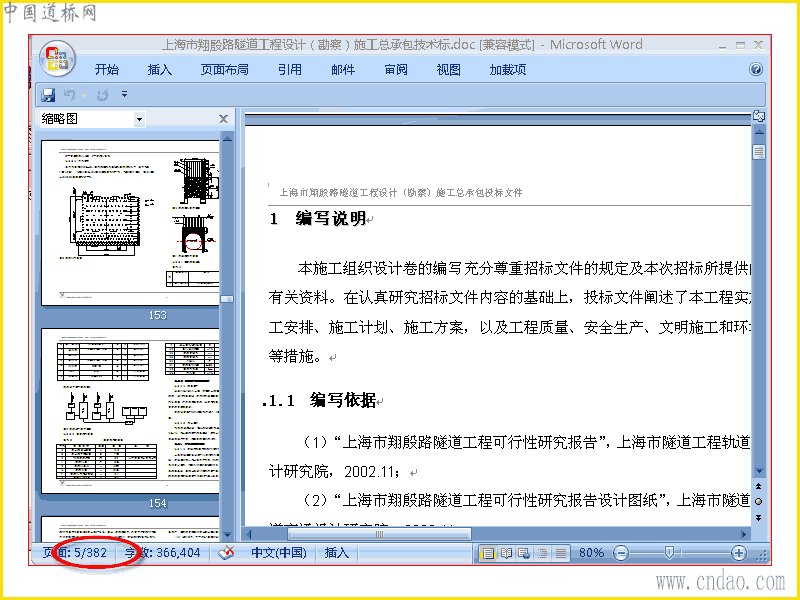Click the 80% zoom level button
This screenshot has height=600, width=800.
pos(591,553)
